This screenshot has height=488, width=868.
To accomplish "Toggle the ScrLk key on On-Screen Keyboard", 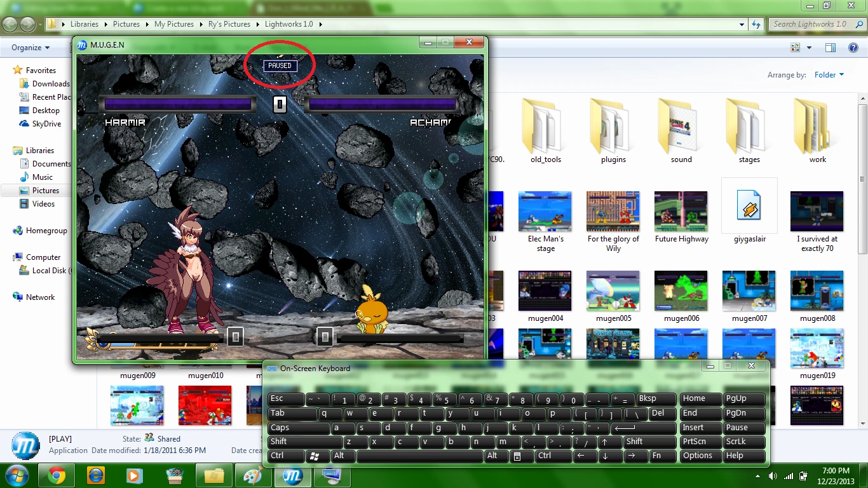I will click(744, 442).
